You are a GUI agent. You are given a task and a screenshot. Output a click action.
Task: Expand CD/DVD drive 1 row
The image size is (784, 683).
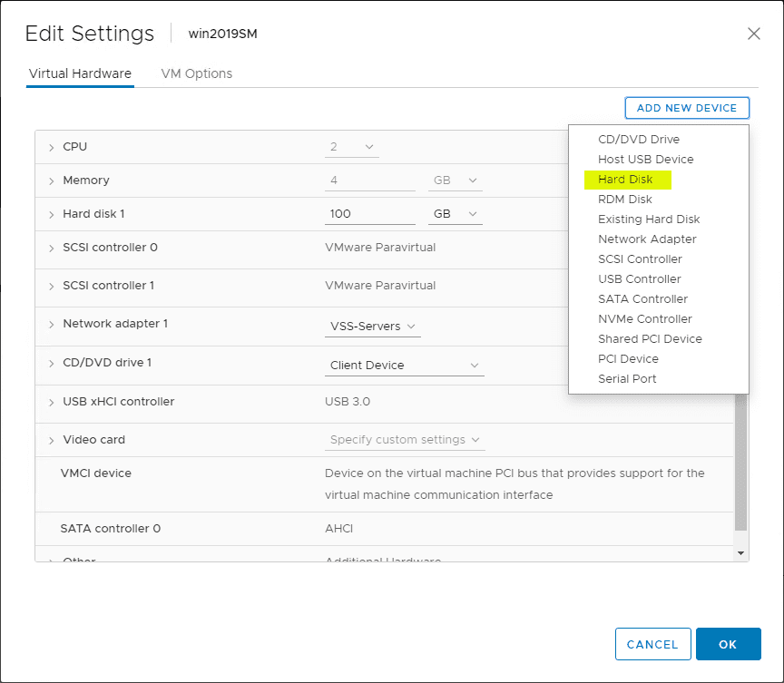[52, 363]
